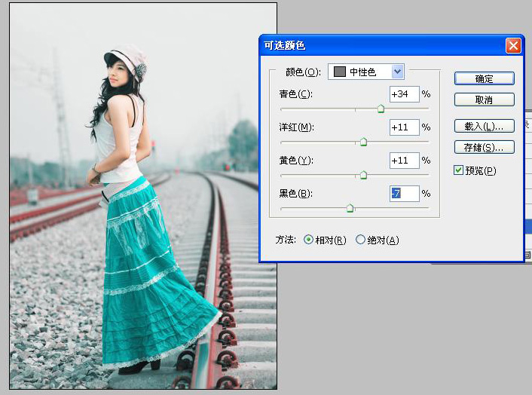The width and height of the screenshot is (532, 395).
Task: Click the 黄色 slider handle
Action: pyautogui.click(x=363, y=175)
